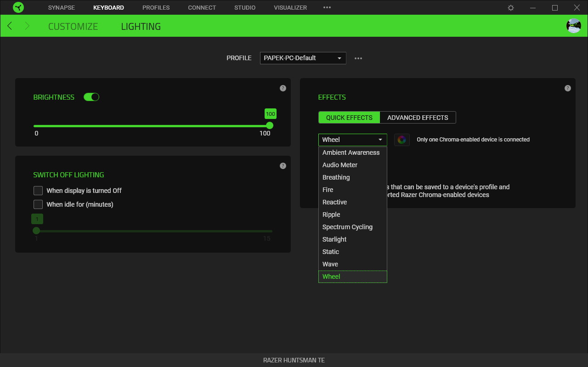Collapse the Wheel effect dropdown
The image size is (588, 367).
click(353, 140)
